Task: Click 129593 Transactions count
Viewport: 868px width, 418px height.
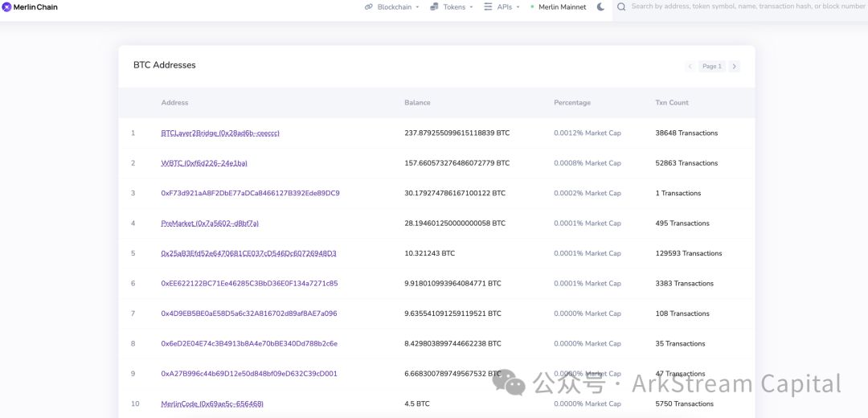Action: point(689,253)
